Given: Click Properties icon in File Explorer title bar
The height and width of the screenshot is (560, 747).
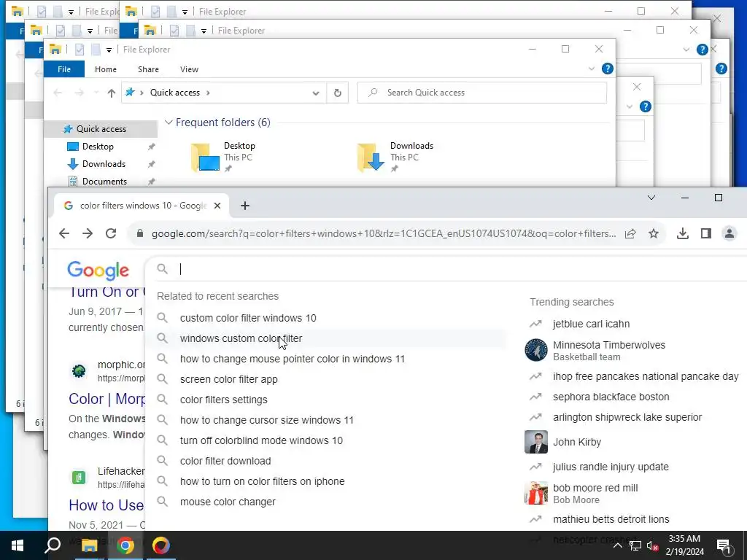Looking at the screenshot, I should (x=79, y=50).
